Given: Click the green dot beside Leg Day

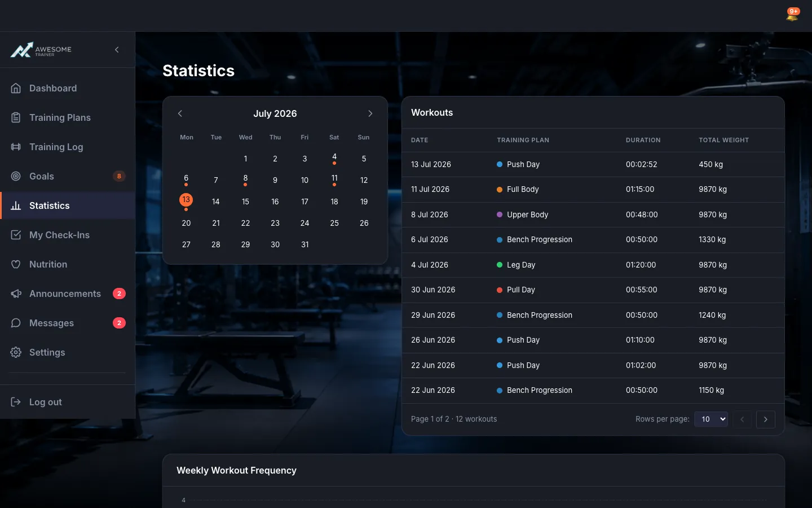Looking at the screenshot, I should 500,265.
